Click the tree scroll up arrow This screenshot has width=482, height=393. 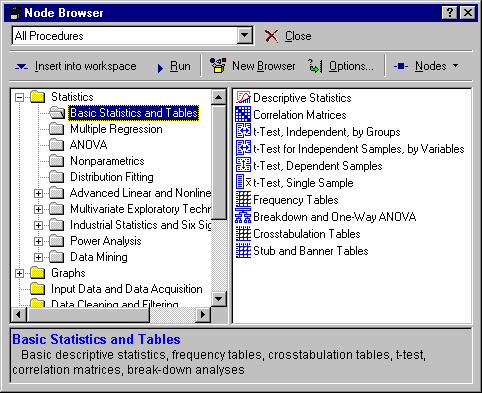click(x=219, y=97)
